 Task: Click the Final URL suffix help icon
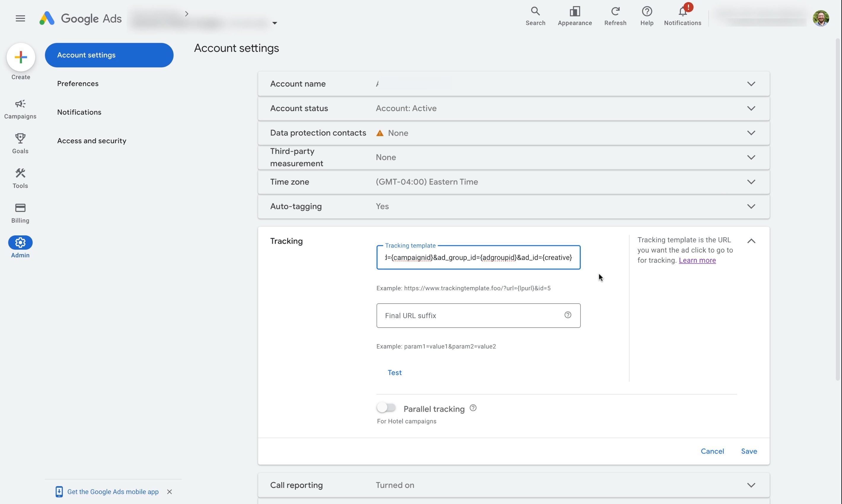coord(567,315)
